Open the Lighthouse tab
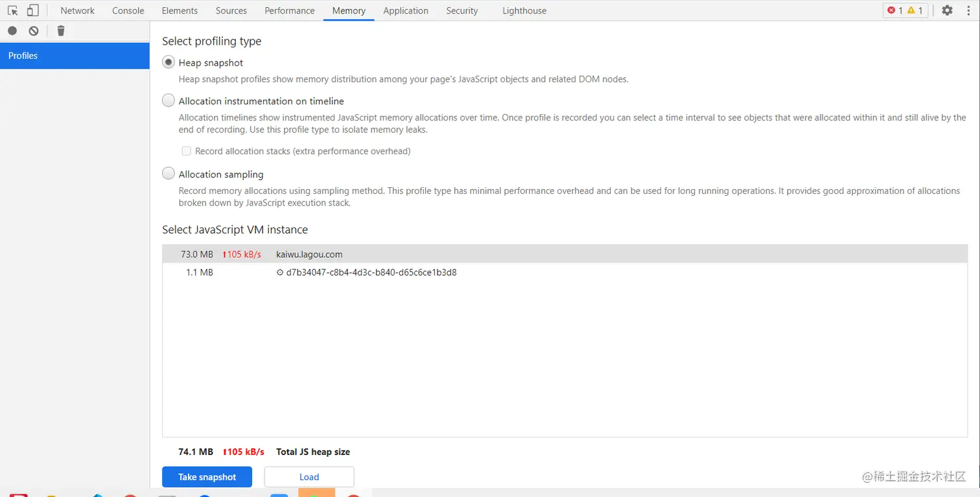This screenshot has width=980, height=497. tap(524, 10)
